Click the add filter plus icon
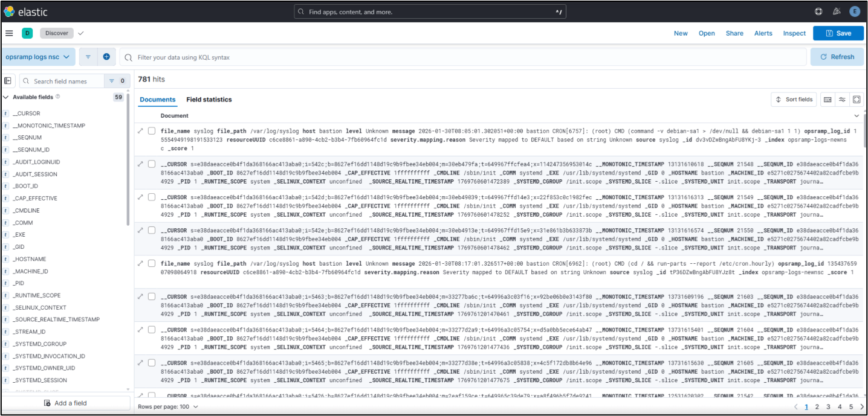Screen dimensions: 868x416 pyautogui.click(x=106, y=57)
